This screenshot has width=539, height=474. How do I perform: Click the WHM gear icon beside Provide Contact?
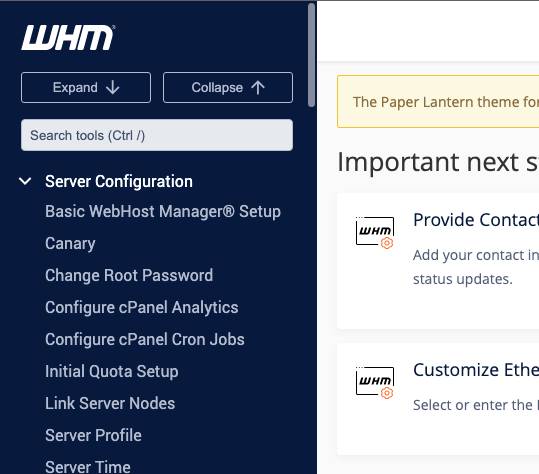pos(375,232)
